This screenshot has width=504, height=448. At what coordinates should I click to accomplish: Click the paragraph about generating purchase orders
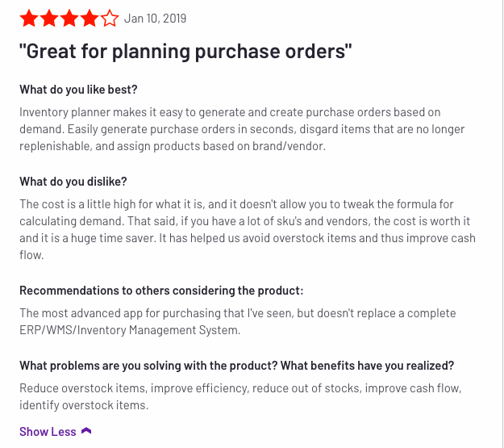click(x=242, y=129)
